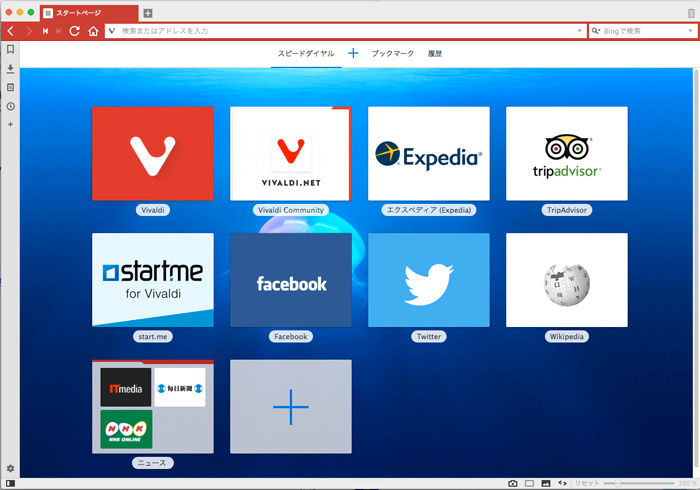Switch to the スピードダイヤル tab

[306, 54]
